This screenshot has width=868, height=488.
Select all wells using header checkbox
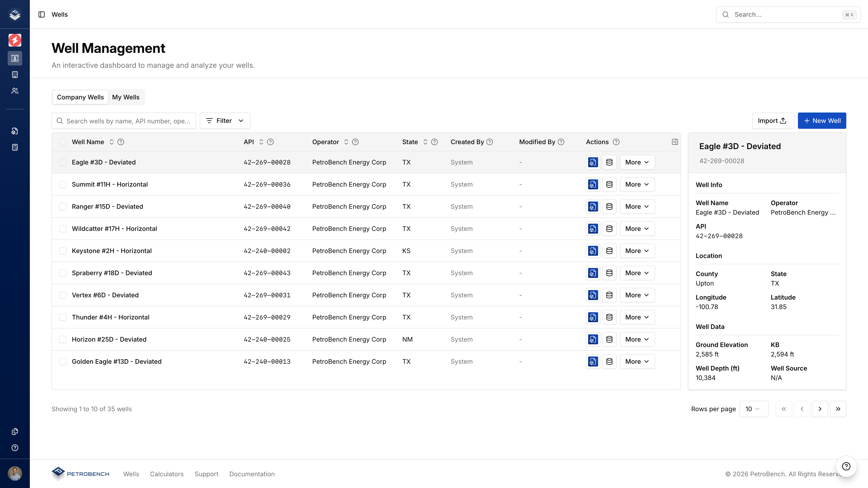[x=63, y=142]
